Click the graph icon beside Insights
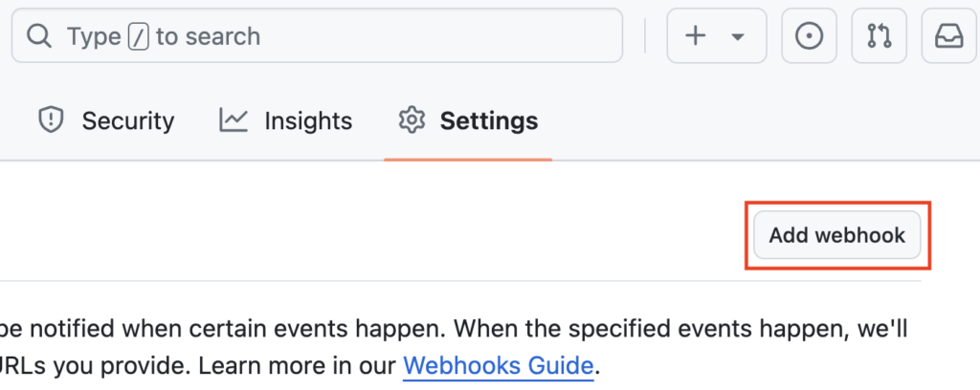The height and width of the screenshot is (390, 980). coord(234,119)
